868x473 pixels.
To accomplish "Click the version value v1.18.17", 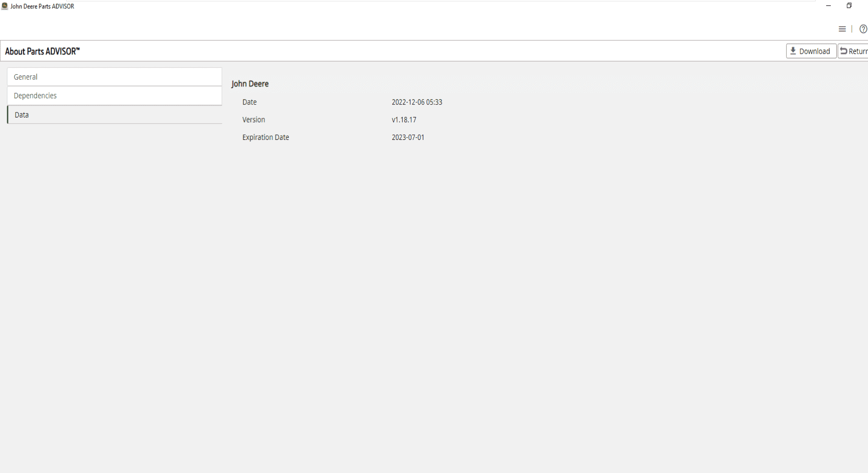I will [404, 120].
